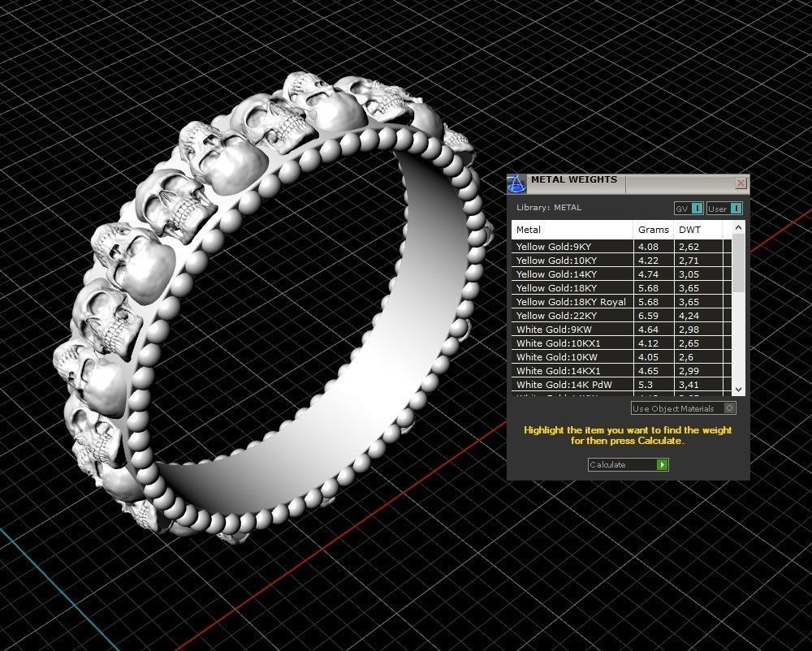
Task: Click the 5.3 grams value
Action: click(x=646, y=385)
